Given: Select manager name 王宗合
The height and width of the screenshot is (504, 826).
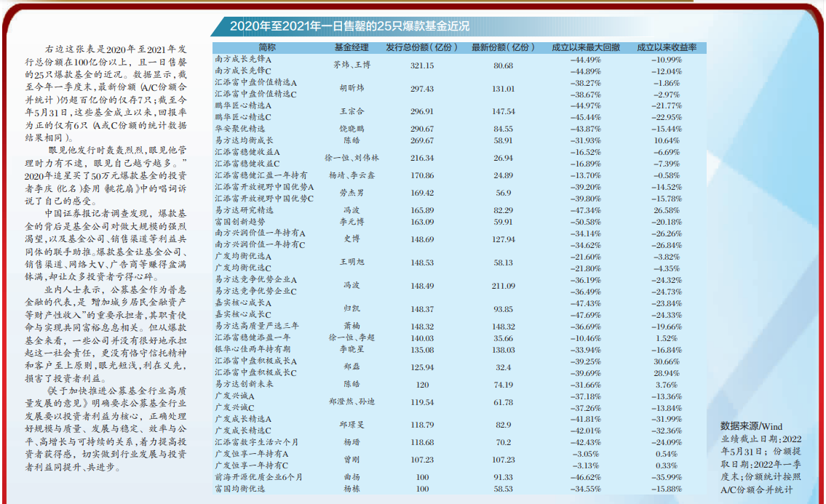Looking at the screenshot, I should click(x=352, y=112).
